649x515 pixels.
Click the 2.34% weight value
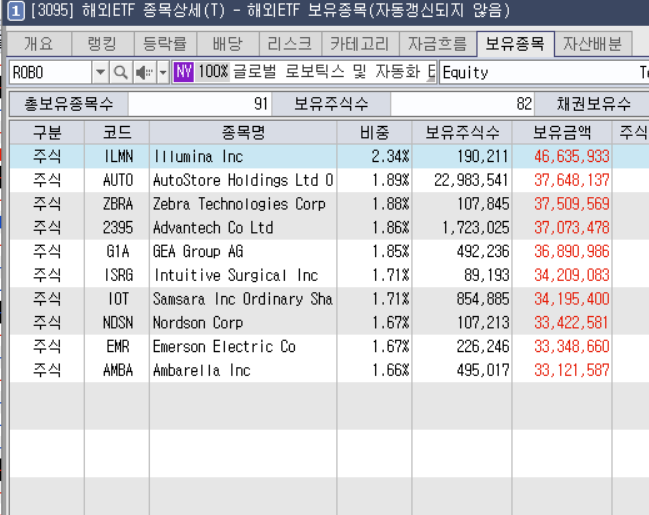pyautogui.click(x=390, y=156)
